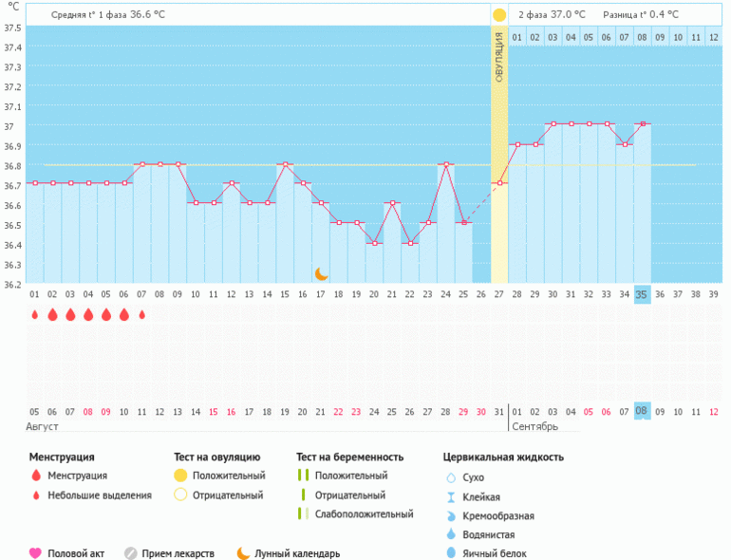Click the Яичный белок cervical fluid icon
The width and height of the screenshot is (731, 560).
[x=451, y=553]
